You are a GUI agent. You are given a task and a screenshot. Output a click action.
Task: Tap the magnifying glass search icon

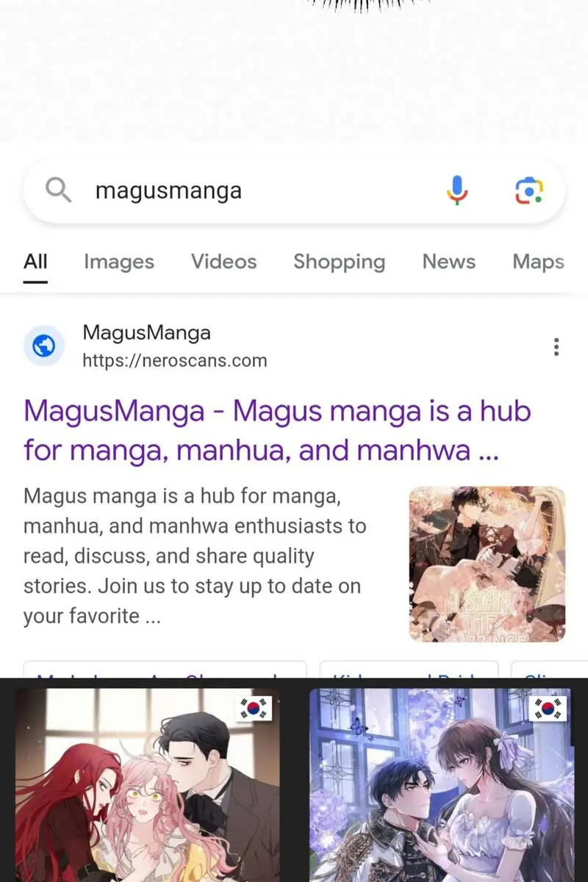tap(59, 191)
